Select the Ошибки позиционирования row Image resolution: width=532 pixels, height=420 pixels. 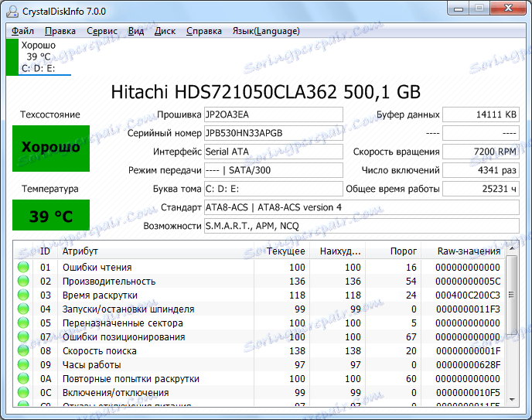tap(260, 337)
